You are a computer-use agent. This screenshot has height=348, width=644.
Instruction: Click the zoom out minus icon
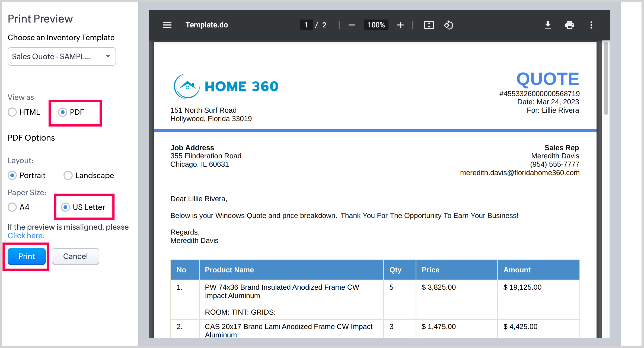[352, 25]
